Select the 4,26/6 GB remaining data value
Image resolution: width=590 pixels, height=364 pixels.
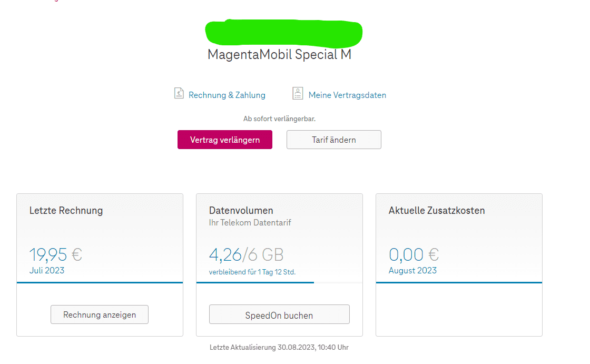pos(246,255)
